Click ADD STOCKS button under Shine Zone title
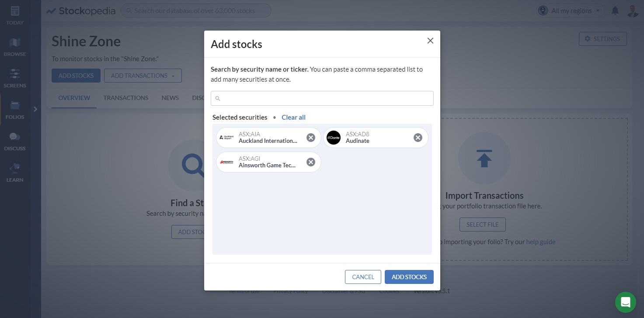 click(x=76, y=76)
